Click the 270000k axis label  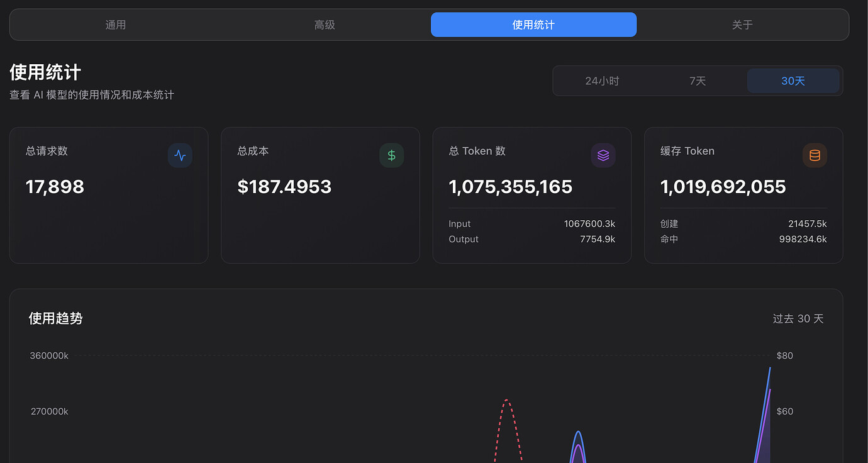click(x=50, y=411)
